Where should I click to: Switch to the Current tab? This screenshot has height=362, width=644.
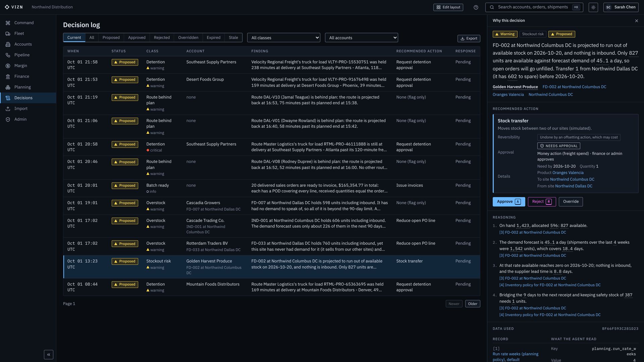click(x=74, y=38)
